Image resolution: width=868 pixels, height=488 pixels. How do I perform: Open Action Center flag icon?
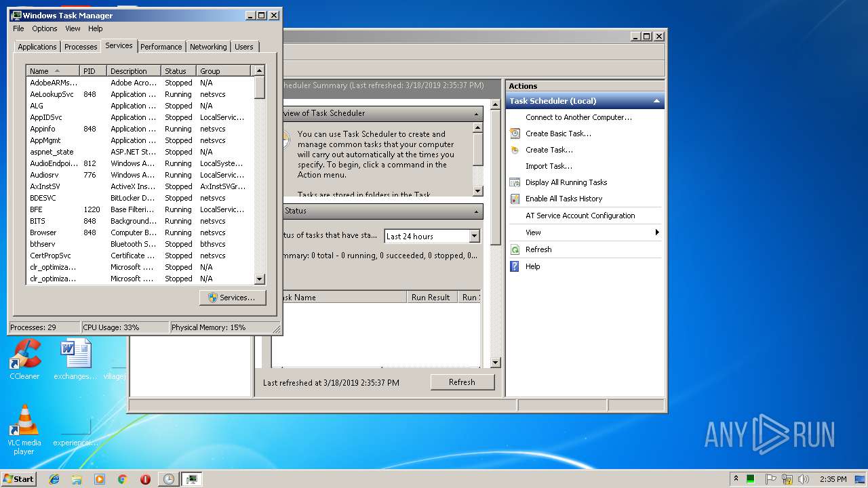click(770, 479)
